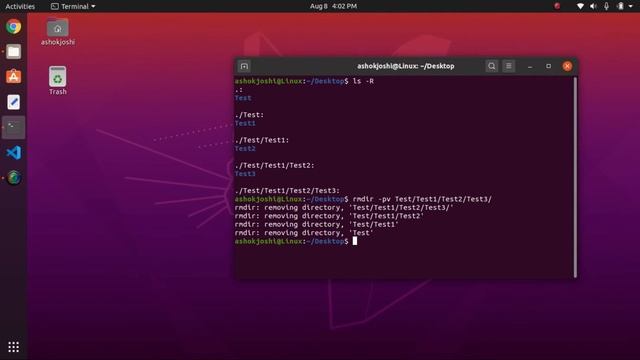Click the './Test/Test1/Test2:' heading line
640x360 pixels.
click(x=274, y=165)
